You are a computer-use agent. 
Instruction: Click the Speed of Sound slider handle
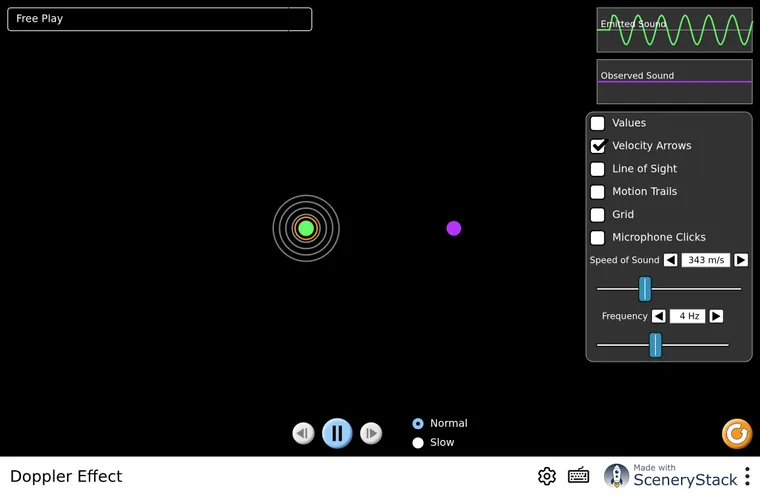point(645,289)
